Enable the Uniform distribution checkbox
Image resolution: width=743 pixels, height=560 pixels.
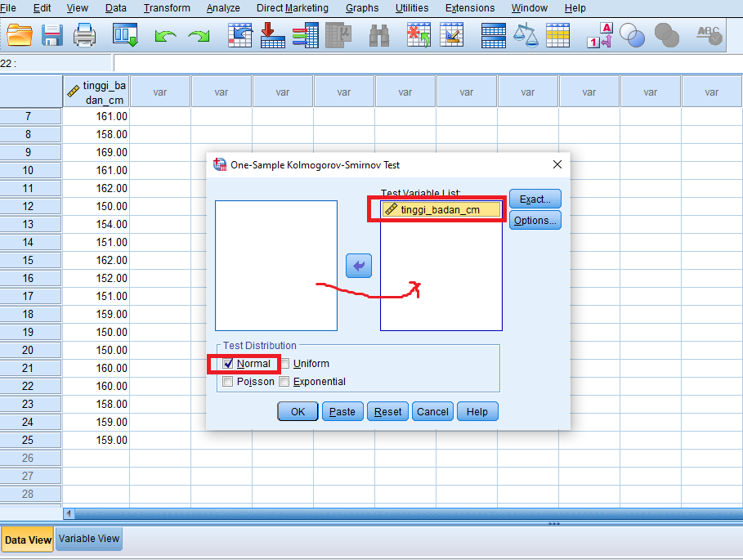(285, 364)
